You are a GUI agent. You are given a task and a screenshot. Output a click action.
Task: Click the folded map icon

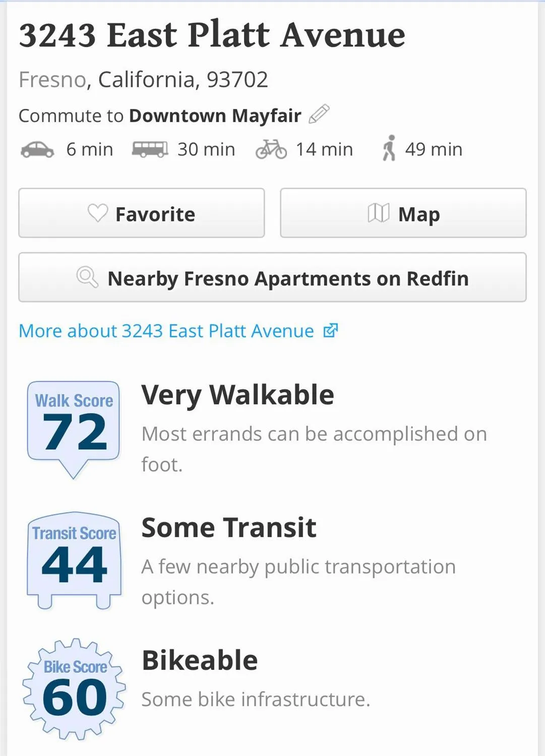coord(379,213)
